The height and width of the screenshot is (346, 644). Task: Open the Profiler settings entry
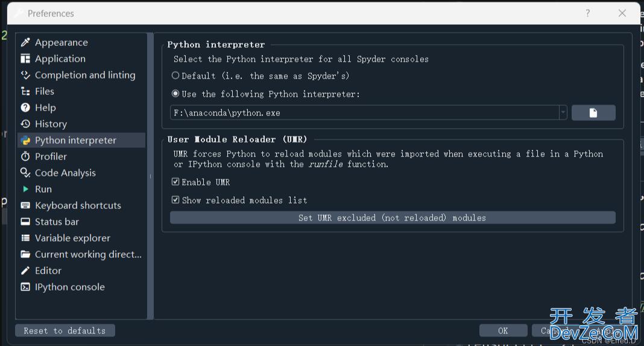[81, 156]
